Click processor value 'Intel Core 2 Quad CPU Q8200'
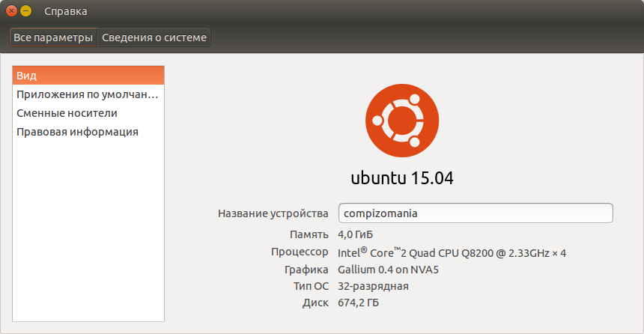This screenshot has width=644, height=334. pyautogui.click(x=452, y=252)
